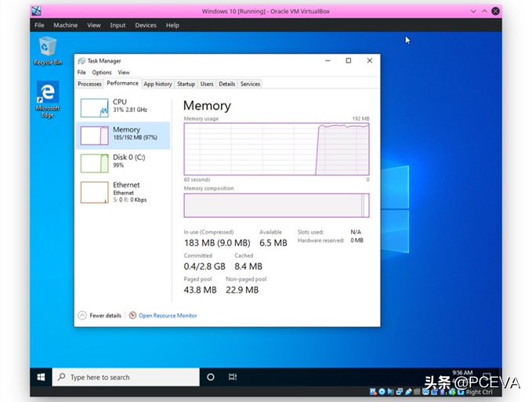Open the VirtualBox Input menu
The height and width of the screenshot is (402, 532).
point(118,25)
